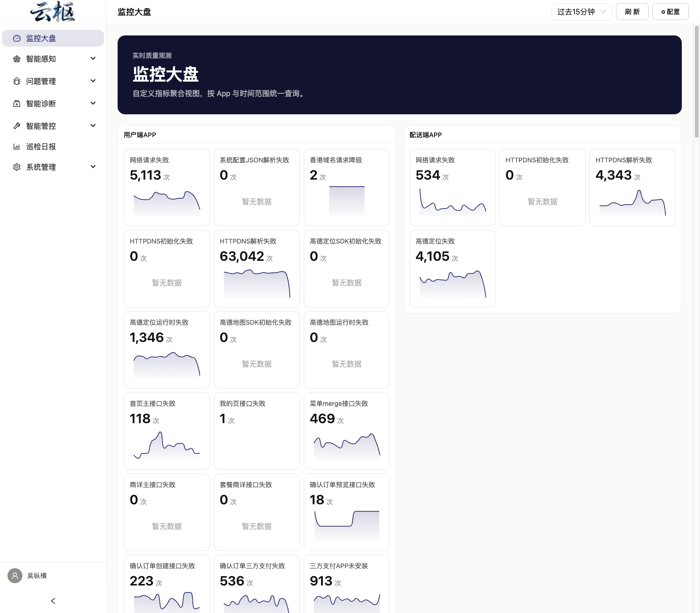Open the 确认订单预览接口失败 card

point(347,512)
